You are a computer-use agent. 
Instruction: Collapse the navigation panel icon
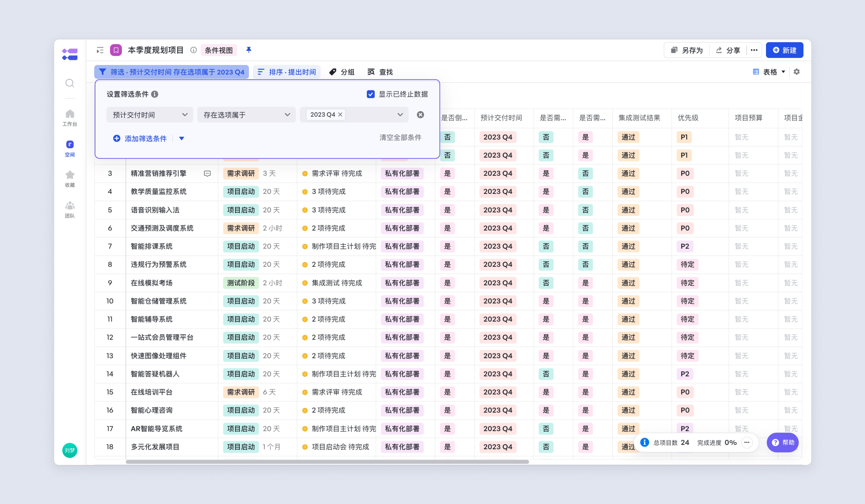coord(100,50)
